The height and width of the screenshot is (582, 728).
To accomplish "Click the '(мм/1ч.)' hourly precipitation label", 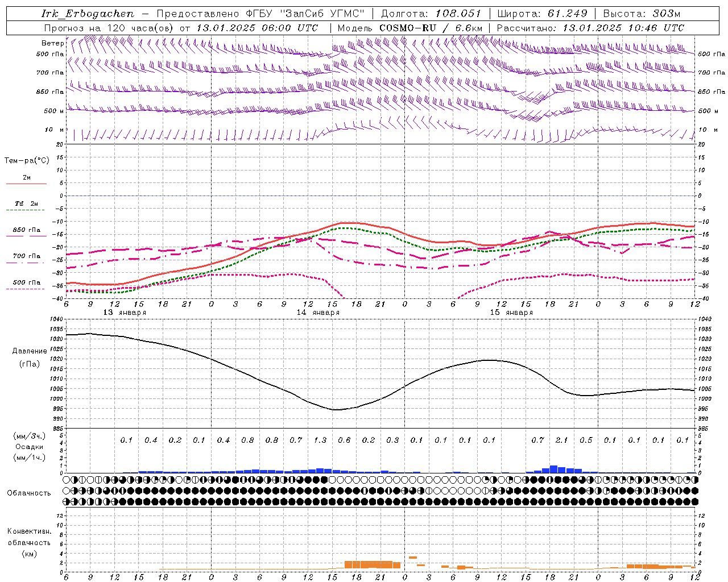I will 29,458.
